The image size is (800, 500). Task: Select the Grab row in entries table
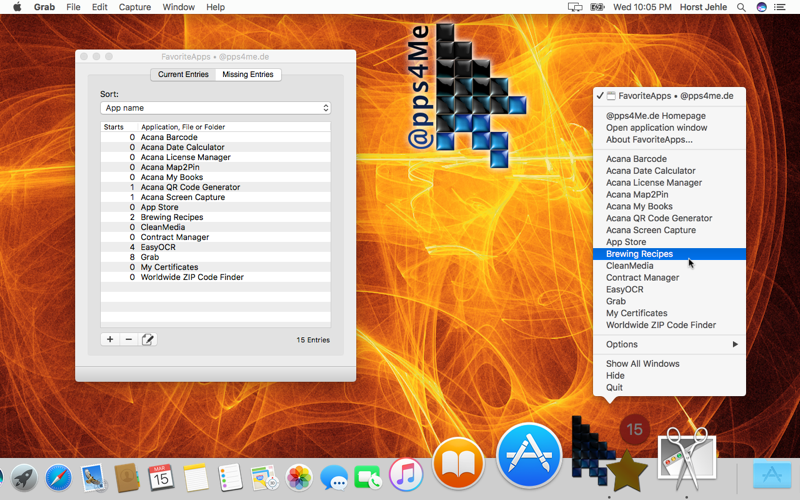[215, 257]
